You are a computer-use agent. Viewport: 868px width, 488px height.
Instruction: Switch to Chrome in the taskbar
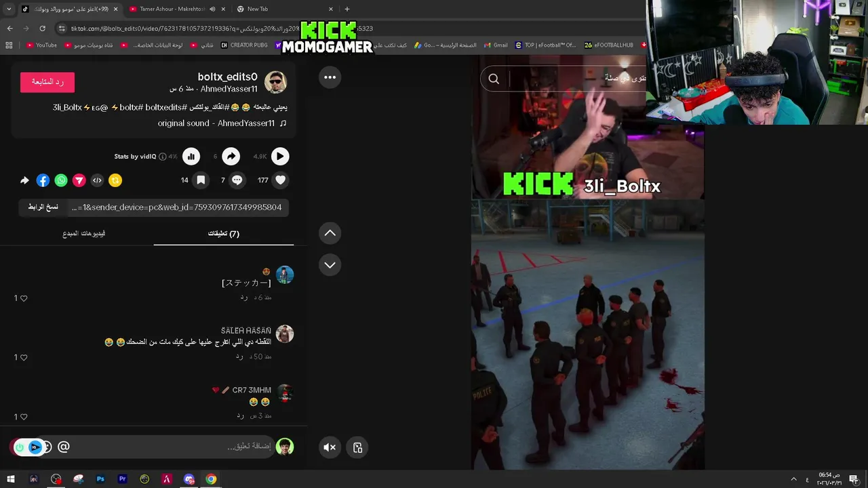click(211, 479)
